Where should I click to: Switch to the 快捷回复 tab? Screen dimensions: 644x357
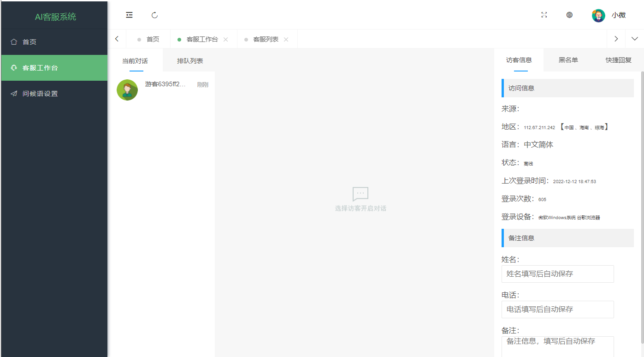619,60
